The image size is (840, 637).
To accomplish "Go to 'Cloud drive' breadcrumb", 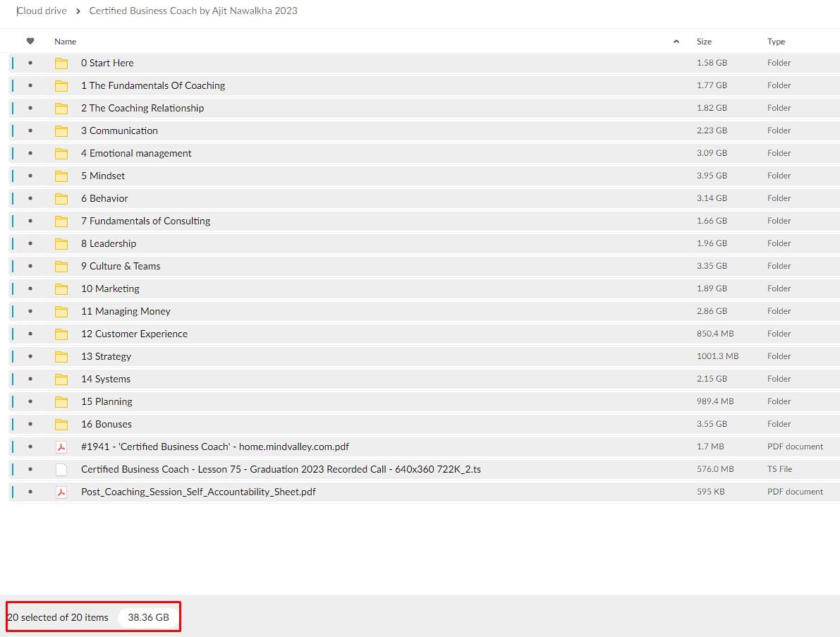I will [x=42, y=11].
